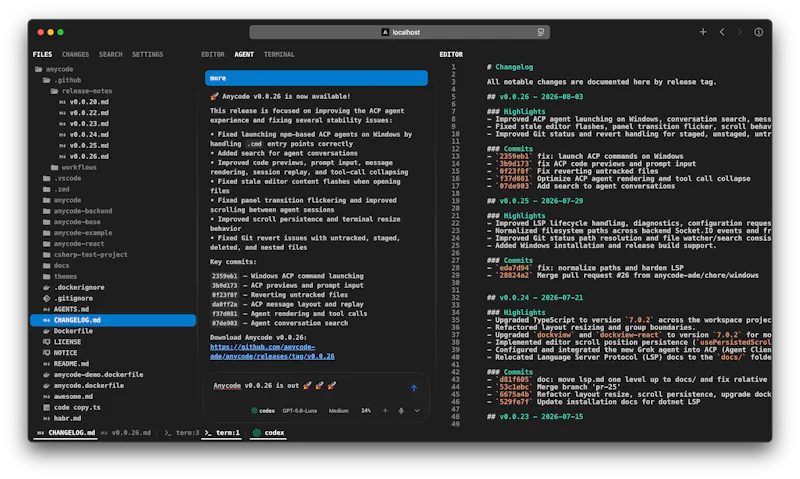The image size is (800, 479).
Task: Expand the csharp-test-project folder
Action: 85,255
